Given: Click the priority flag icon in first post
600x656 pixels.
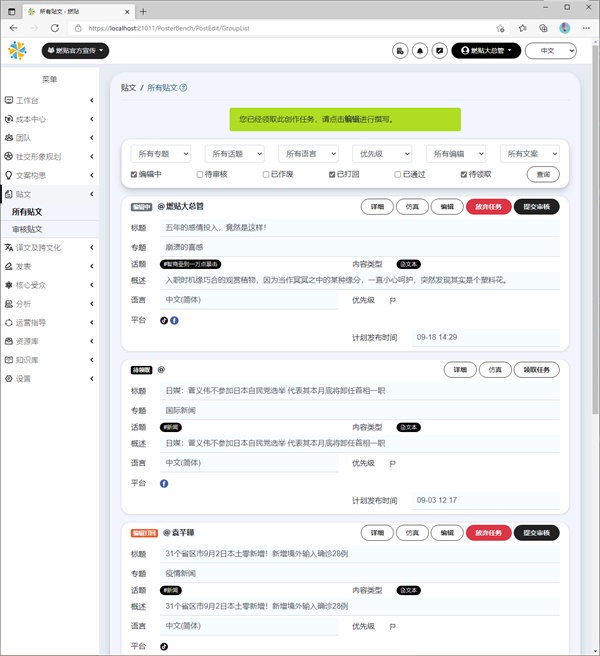Looking at the screenshot, I should click(x=392, y=299).
